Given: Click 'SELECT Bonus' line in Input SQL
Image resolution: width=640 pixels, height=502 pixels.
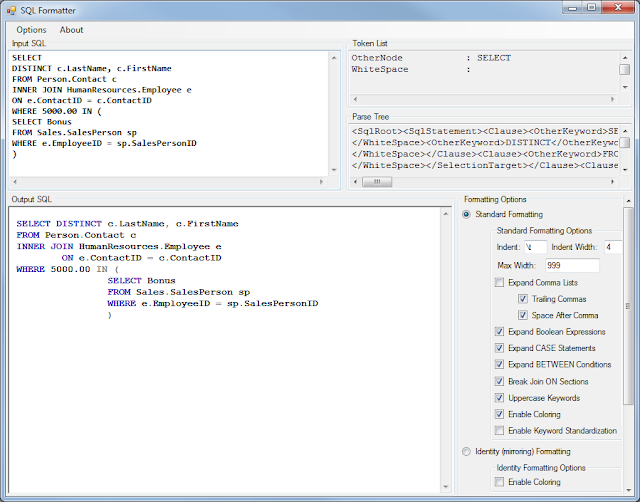Looking at the screenshot, I should [x=42, y=122].
